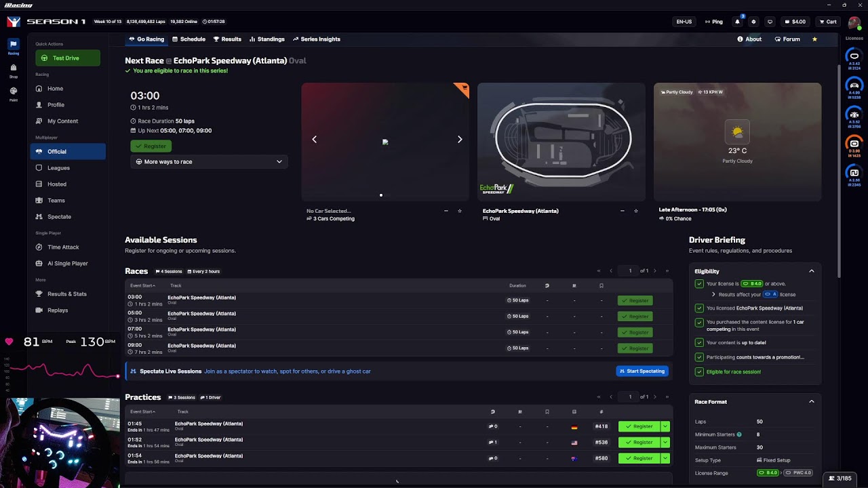Screen dimensions: 868x488
Task: Switch to the Series Insights tab
Action: click(x=317, y=39)
